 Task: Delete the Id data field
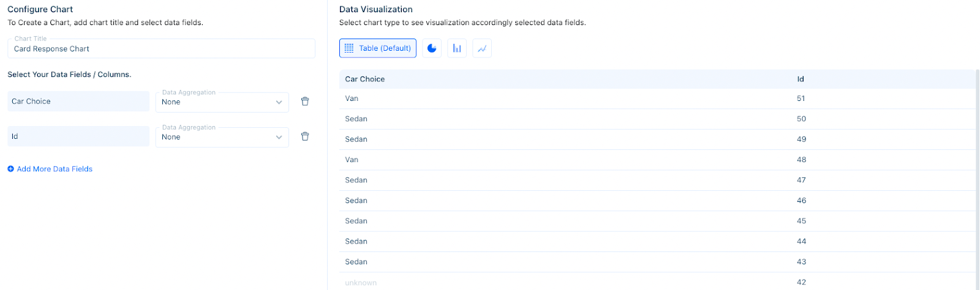tap(305, 136)
